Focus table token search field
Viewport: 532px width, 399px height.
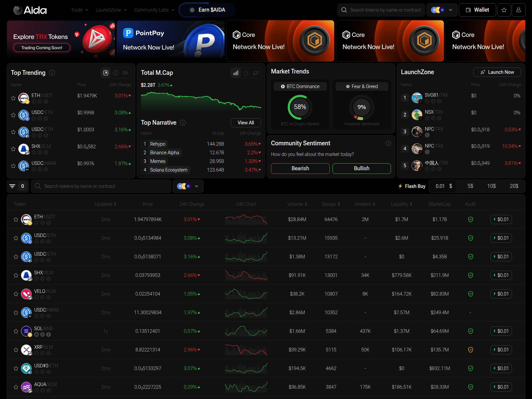coord(101,186)
